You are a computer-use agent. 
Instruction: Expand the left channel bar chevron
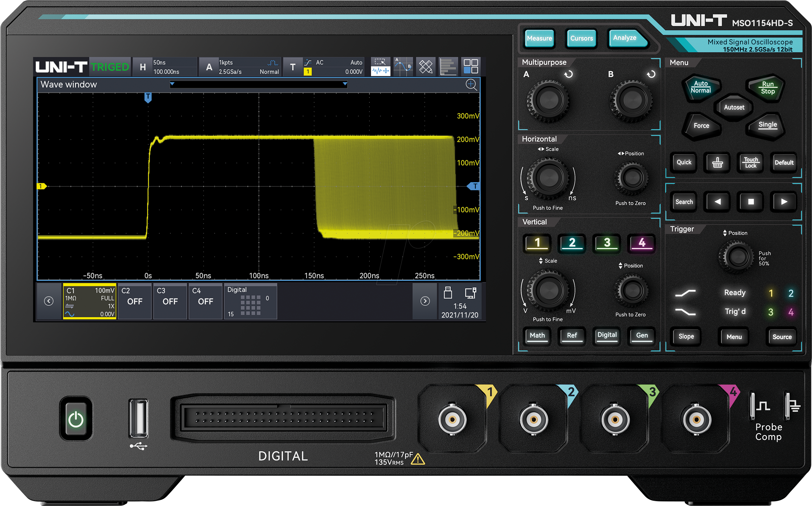(x=49, y=301)
